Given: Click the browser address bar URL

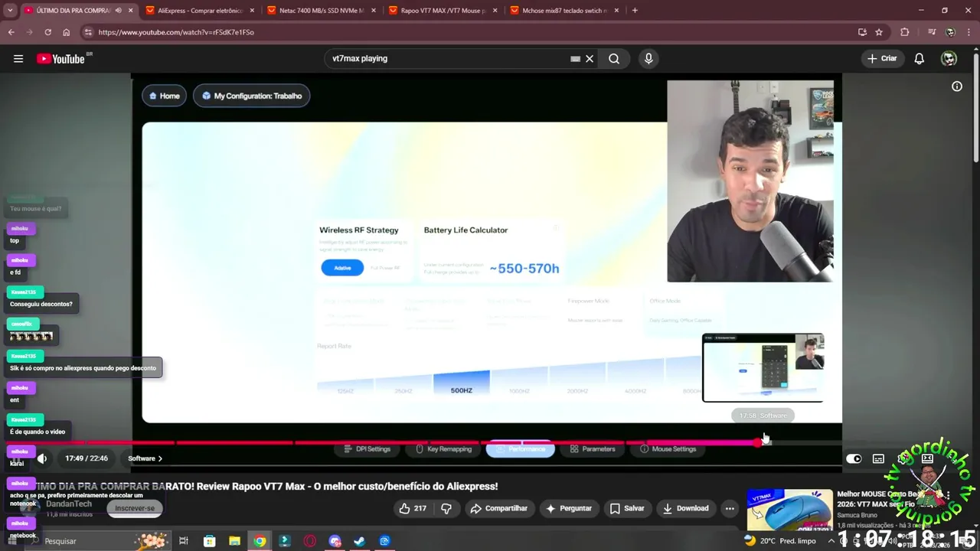Looking at the screenshot, I should click(x=176, y=32).
